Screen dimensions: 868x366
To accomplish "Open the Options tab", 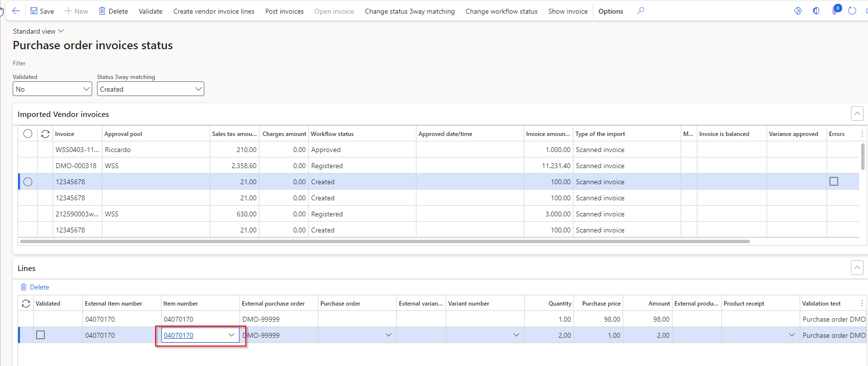I will [x=611, y=11].
